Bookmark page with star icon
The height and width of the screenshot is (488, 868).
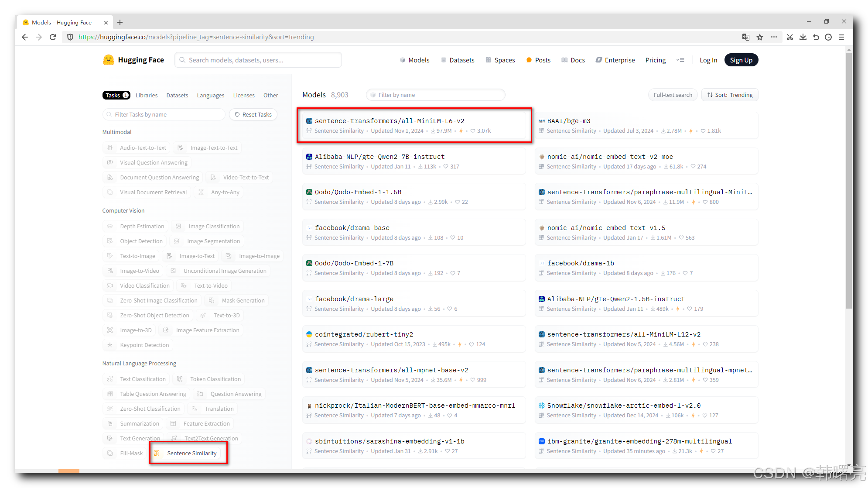[x=760, y=37]
